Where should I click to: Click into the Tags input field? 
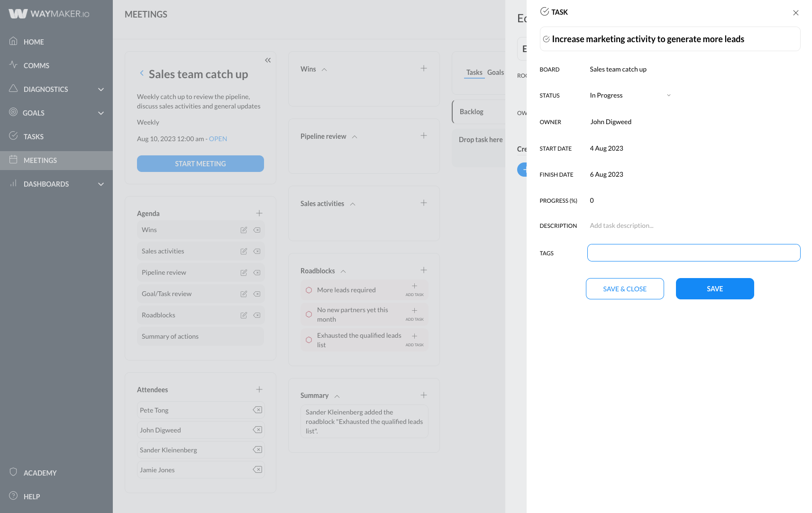694,252
